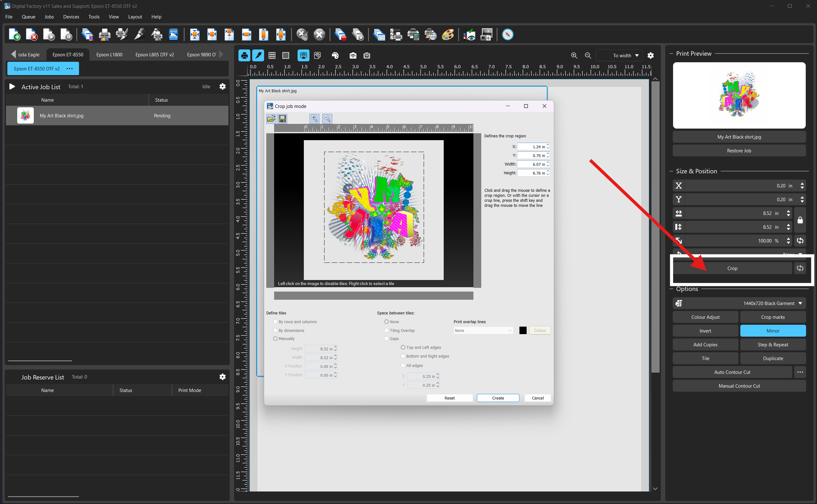Click the black overlap line colour swatch

523,330
